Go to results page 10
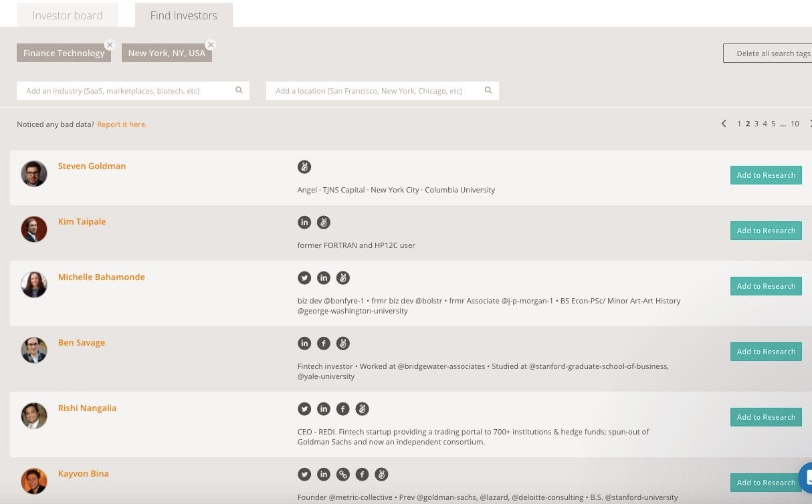Screen dimensions: 812x504 click(x=795, y=124)
